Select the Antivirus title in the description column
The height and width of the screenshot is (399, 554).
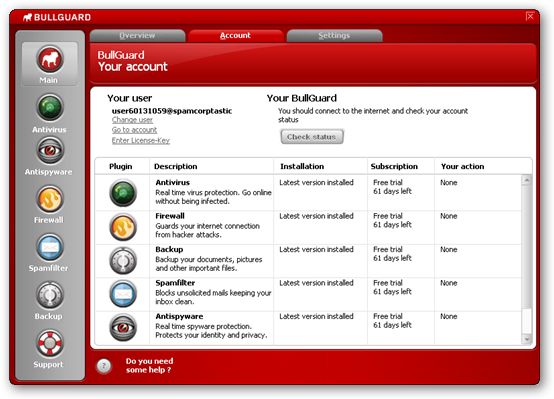click(172, 182)
